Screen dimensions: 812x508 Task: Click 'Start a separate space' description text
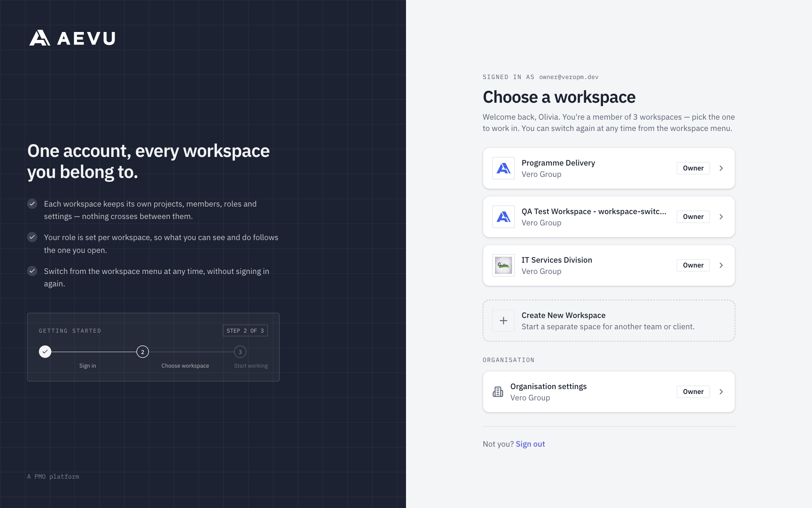point(608,327)
